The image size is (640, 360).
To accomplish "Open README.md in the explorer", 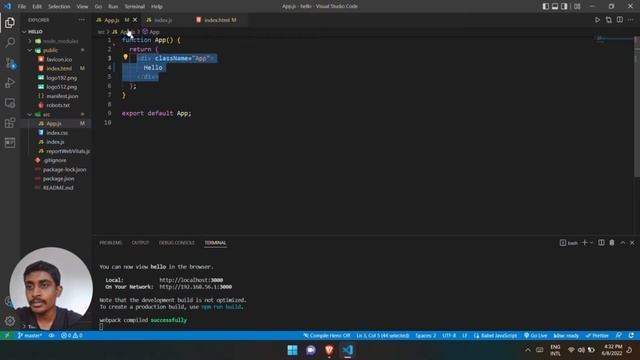I will click(x=58, y=188).
